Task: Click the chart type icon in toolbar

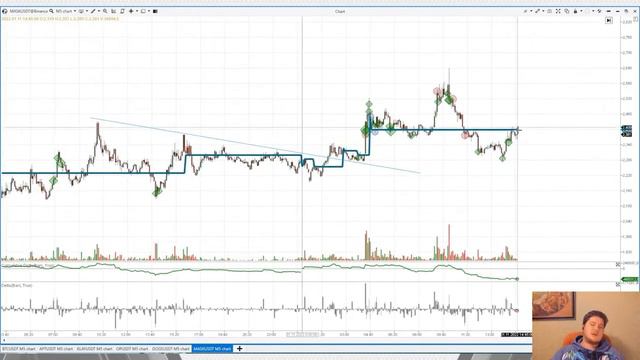Action: click(x=81, y=11)
